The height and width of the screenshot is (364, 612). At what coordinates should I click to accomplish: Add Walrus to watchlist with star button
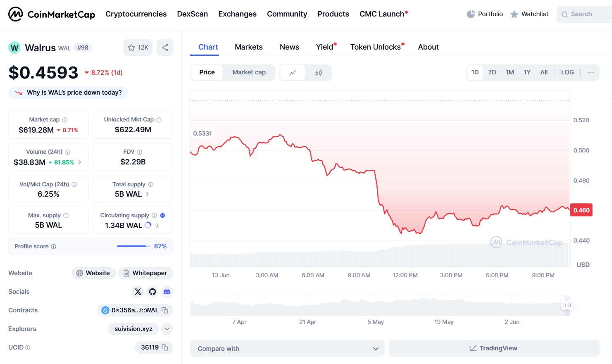click(x=138, y=48)
